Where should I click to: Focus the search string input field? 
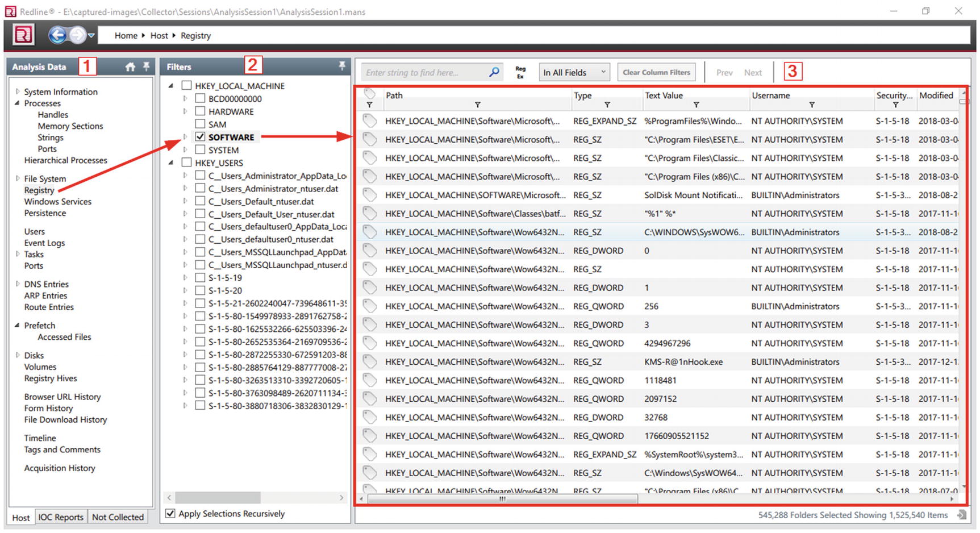coord(426,72)
